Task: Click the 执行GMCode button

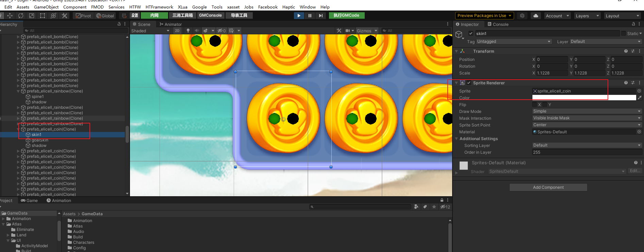Action: pyautogui.click(x=346, y=15)
